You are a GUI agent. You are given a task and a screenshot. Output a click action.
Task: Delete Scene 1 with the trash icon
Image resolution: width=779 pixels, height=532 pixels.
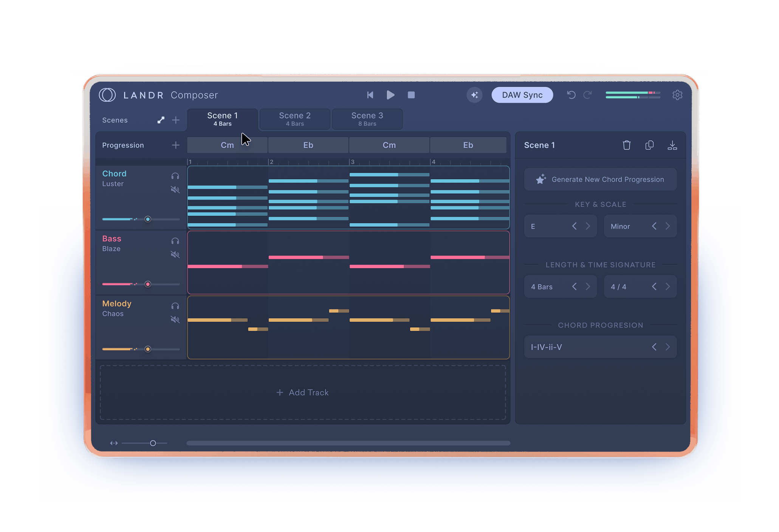click(x=627, y=145)
